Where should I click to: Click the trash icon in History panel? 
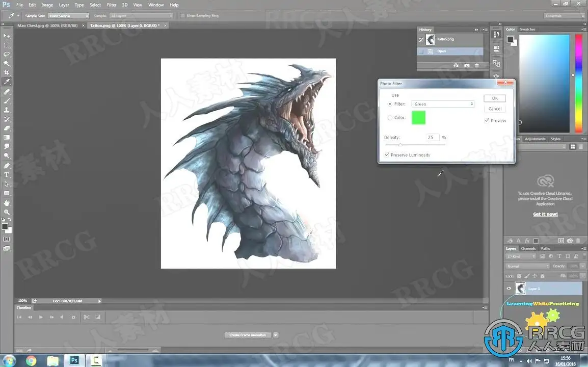pos(477,66)
